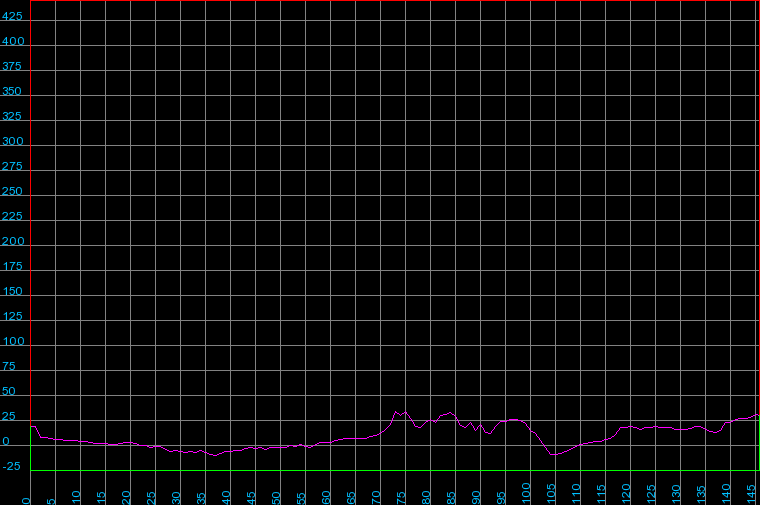The image size is (760, 505).
Task: Click the 425 label on the vertical axis
Action: point(12,17)
